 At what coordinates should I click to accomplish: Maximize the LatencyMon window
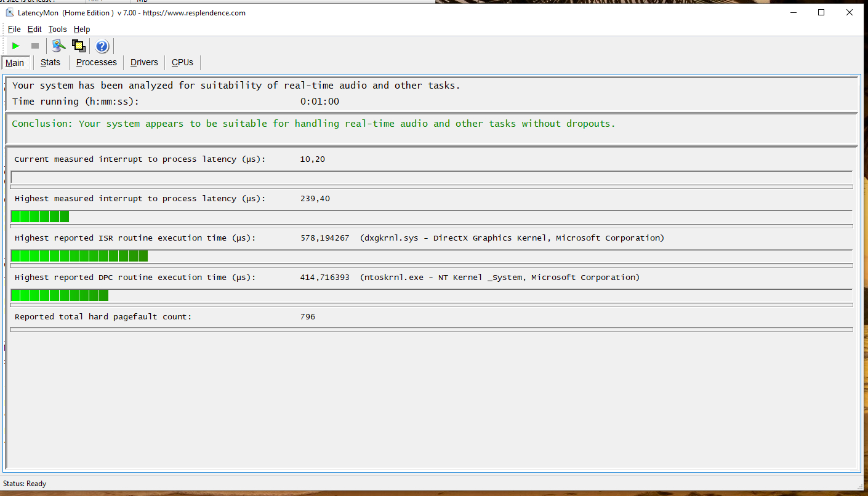click(821, 12)
